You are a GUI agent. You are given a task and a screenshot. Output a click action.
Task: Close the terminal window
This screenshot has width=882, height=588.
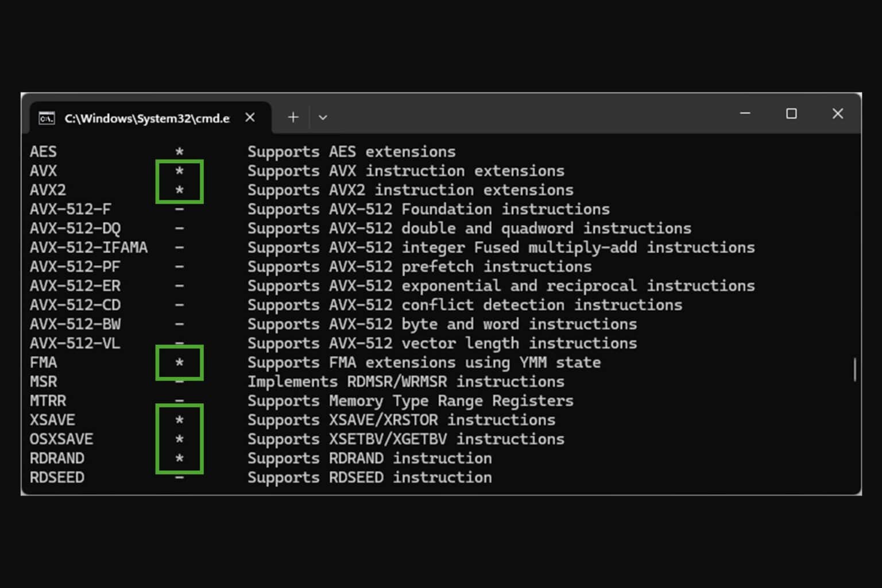pyautogui.click(x=838, y=114)
